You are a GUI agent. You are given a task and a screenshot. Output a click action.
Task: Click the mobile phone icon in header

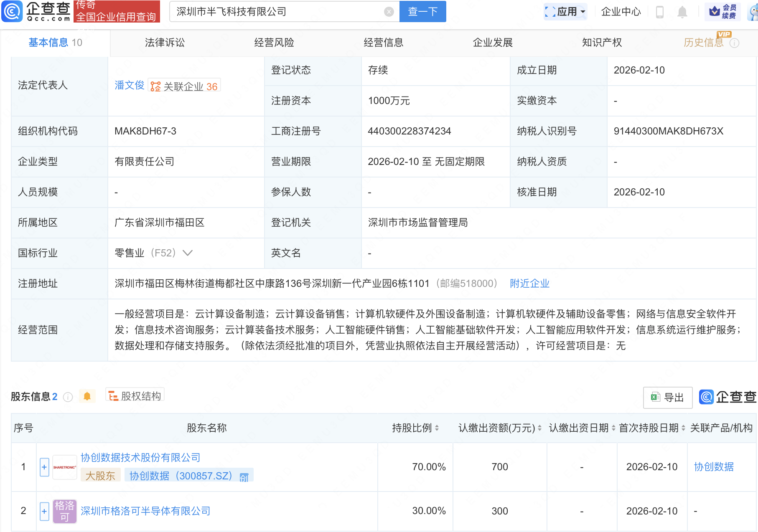pyautogui.click(x=660, y=12)
